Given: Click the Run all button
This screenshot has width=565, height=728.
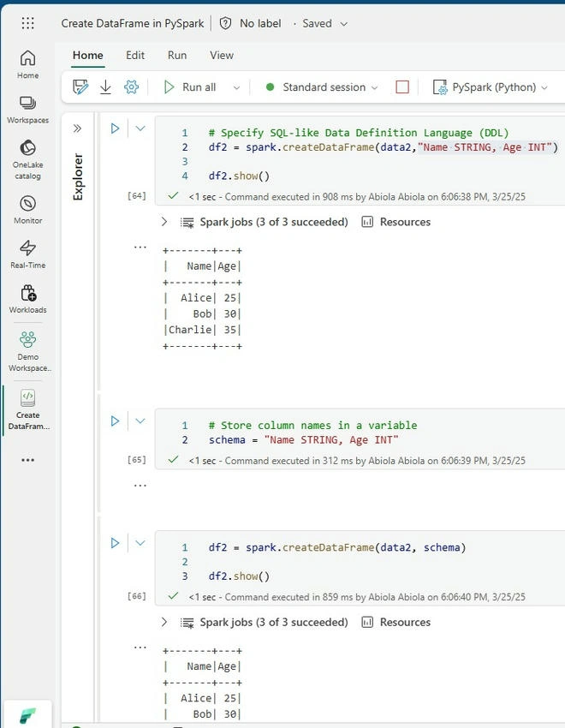Looking at the screenshot, I should coord(190,87).
